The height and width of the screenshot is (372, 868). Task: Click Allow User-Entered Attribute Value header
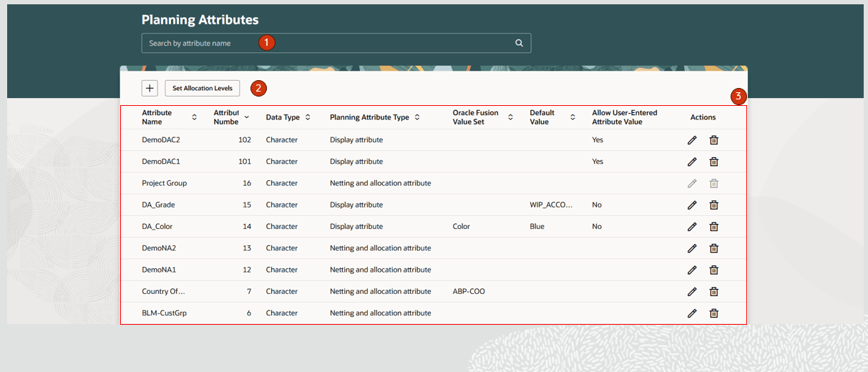point(625,117)
